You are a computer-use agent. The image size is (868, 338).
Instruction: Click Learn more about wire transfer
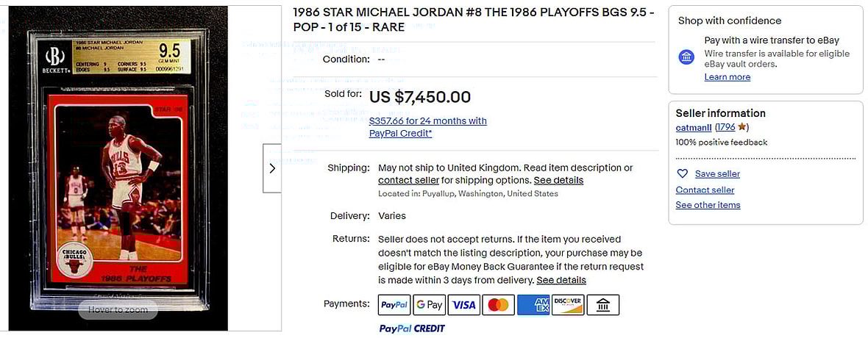click(x=727, y=77)
